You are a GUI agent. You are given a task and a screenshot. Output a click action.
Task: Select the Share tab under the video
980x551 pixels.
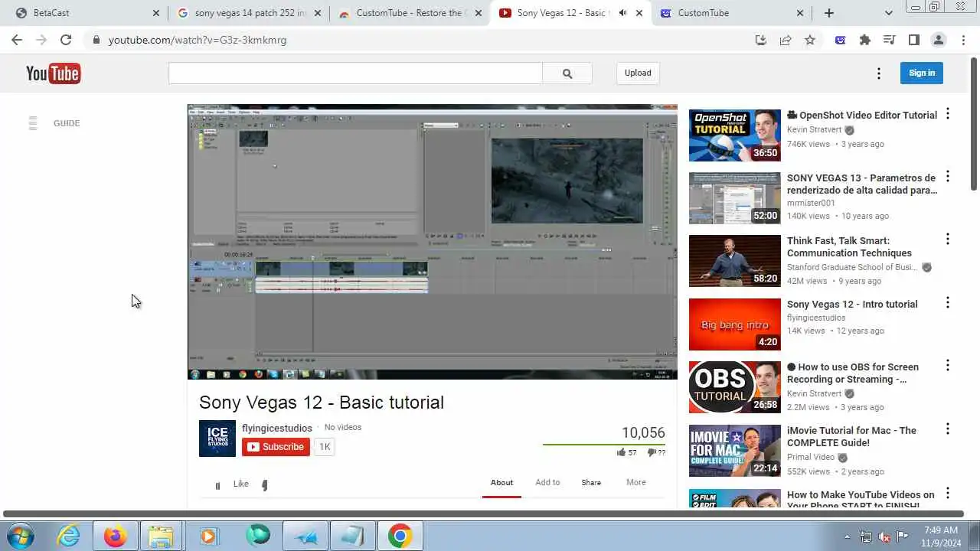pos(591,483)
